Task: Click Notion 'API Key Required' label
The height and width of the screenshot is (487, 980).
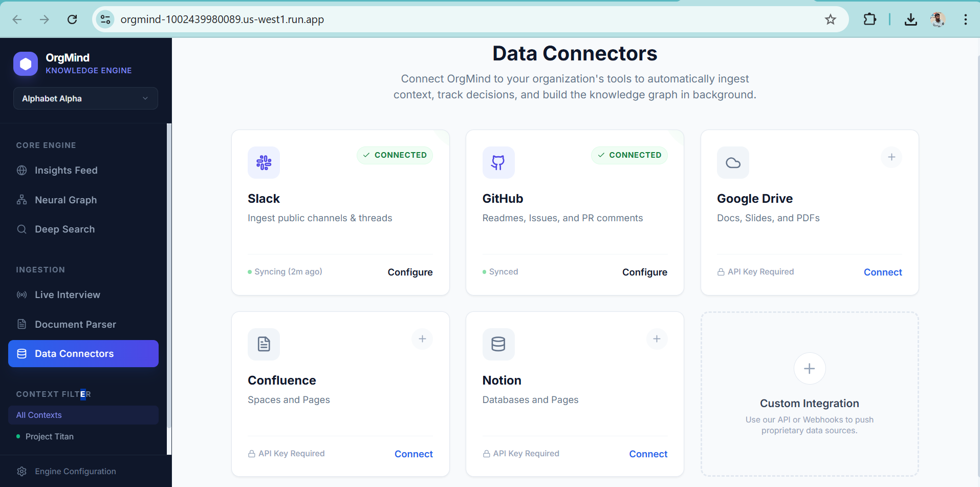Action: [x=526, y=454]
